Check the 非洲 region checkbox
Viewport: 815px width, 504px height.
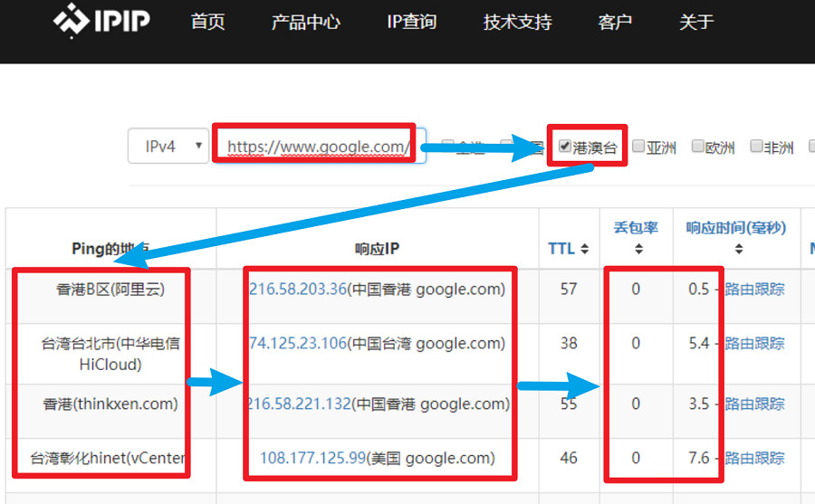(x=757, y=147)
